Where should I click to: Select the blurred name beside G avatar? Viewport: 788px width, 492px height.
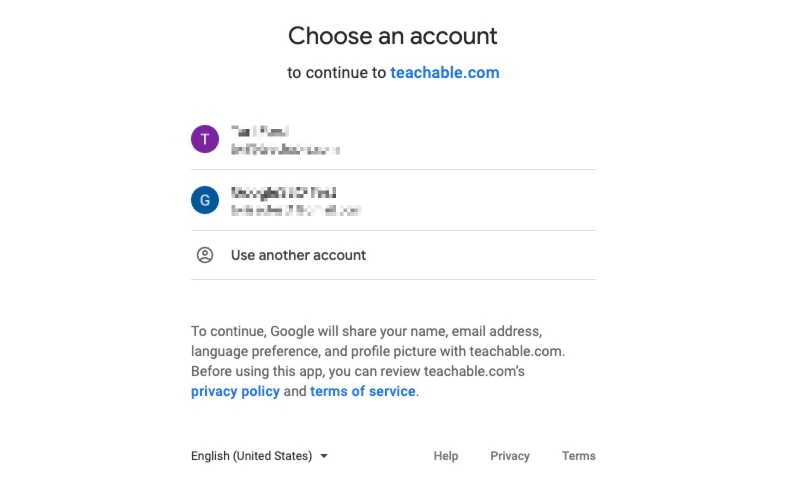[x=283, y=193]
